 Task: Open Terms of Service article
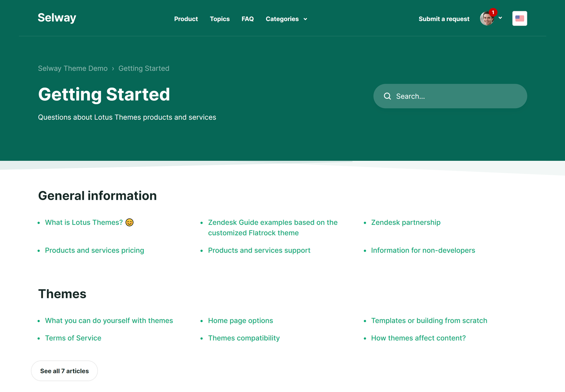click(x=73, y=338)
